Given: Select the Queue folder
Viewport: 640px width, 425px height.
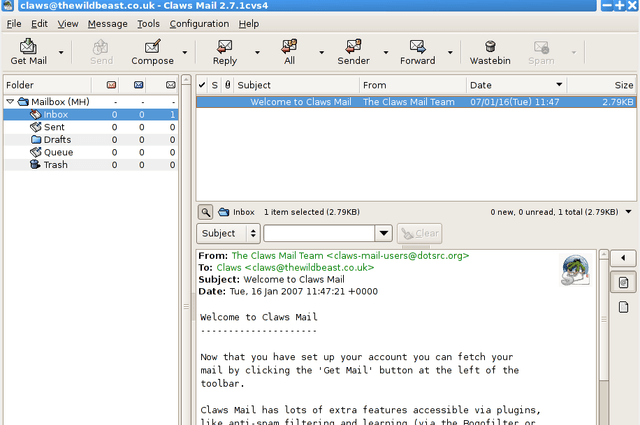Looking at the screenshot, I should click(x=91, y=152).
